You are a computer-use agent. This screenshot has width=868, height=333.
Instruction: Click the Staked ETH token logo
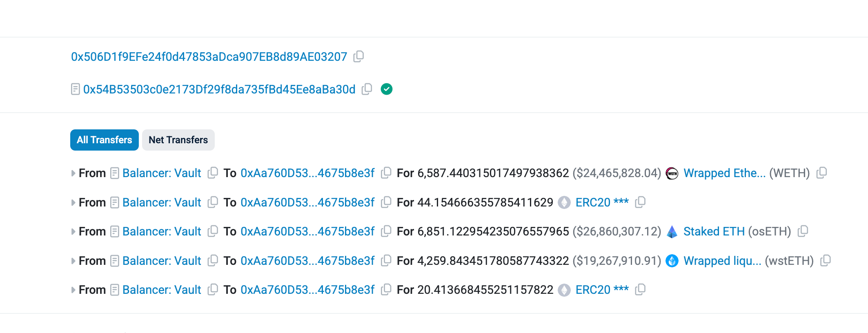(x=672, y=232)
